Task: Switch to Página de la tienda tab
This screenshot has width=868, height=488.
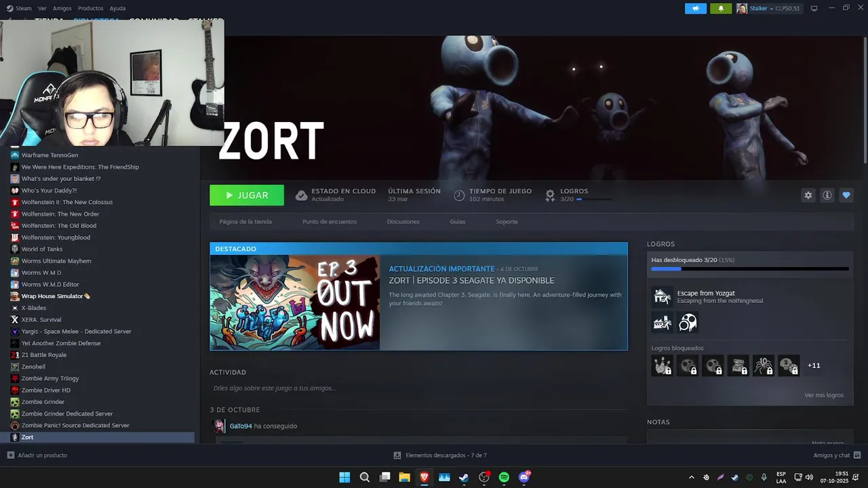Action: 245,222
